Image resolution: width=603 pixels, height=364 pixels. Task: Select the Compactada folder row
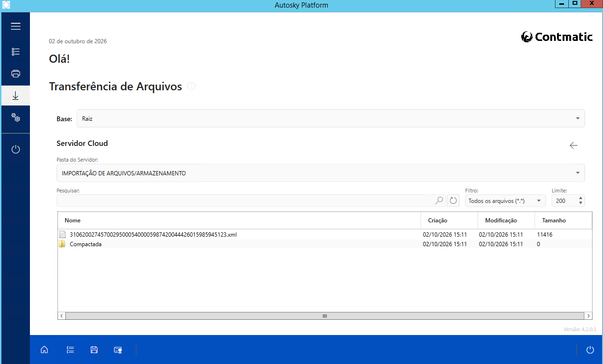tap(325, 244)
